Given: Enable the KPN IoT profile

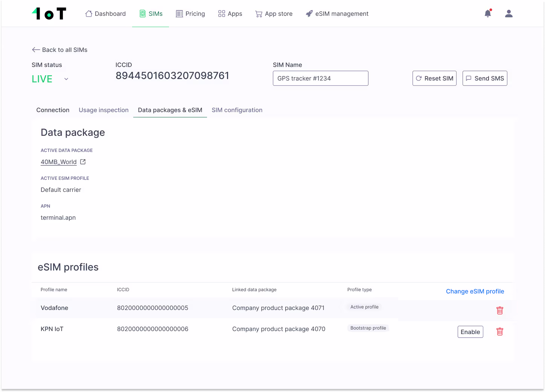Looking at the screenshot, I should pos(470,332).
